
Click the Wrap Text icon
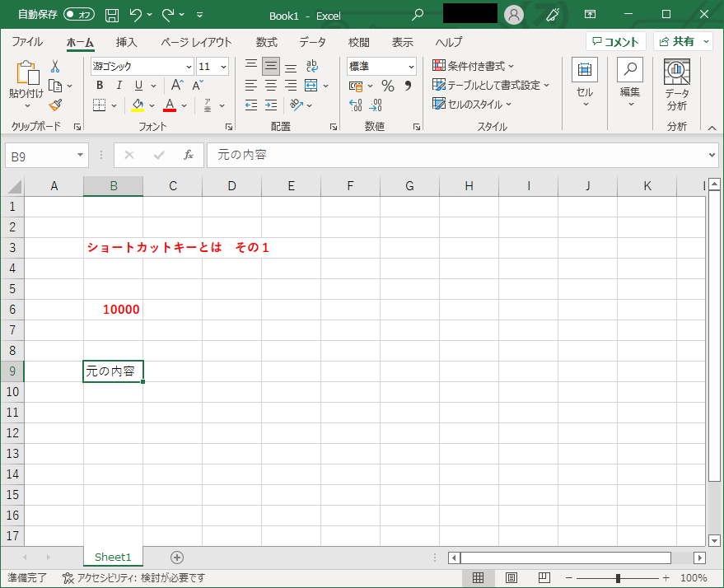click(x=312, y=67)
